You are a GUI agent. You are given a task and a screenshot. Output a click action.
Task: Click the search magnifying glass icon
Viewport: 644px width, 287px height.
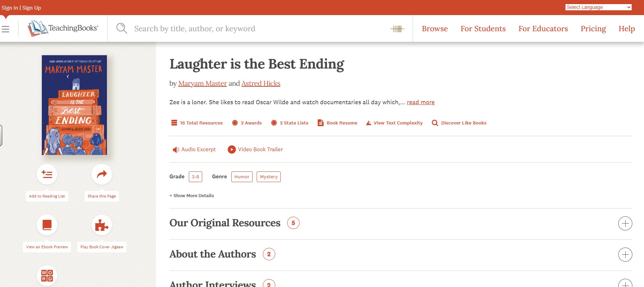[122, 28]
